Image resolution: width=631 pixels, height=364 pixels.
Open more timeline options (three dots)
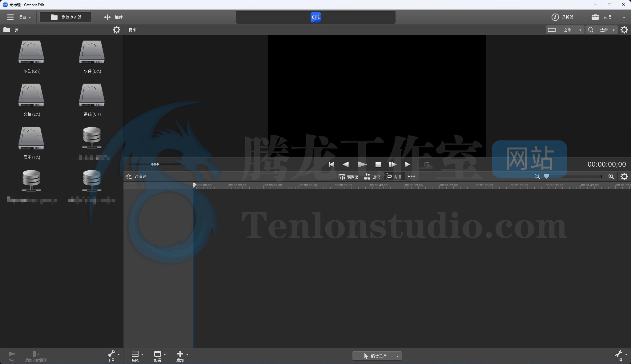(x=412, y=176)
